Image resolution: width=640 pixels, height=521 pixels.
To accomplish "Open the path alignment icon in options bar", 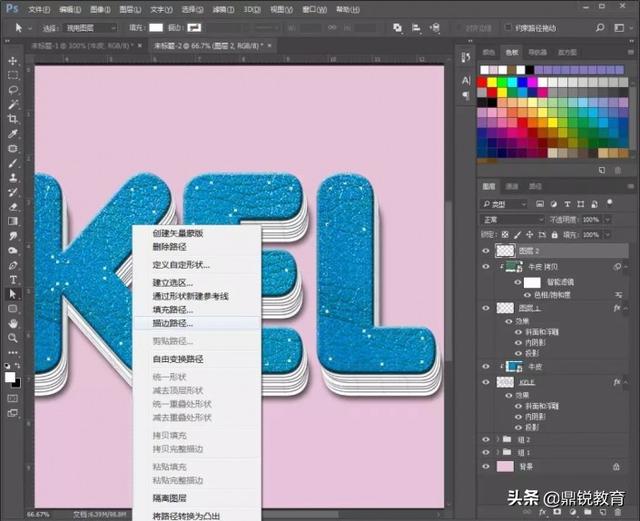I will click(x=416, y=28).
